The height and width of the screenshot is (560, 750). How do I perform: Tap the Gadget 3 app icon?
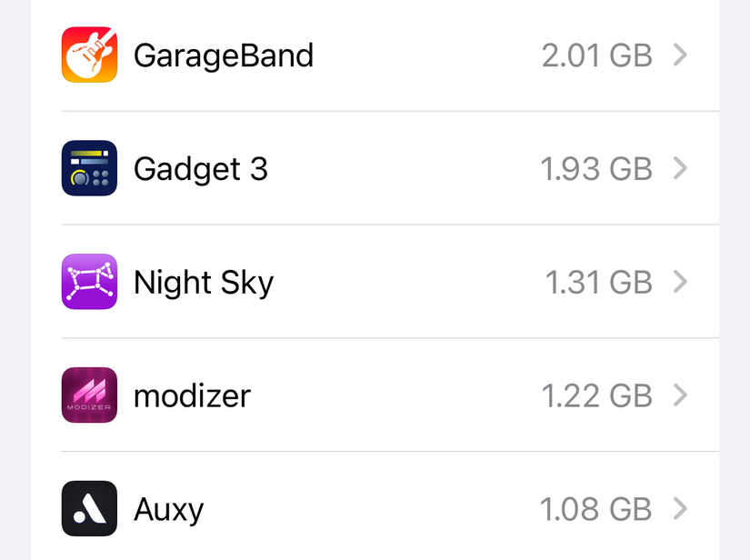click(x=88, y=168)
